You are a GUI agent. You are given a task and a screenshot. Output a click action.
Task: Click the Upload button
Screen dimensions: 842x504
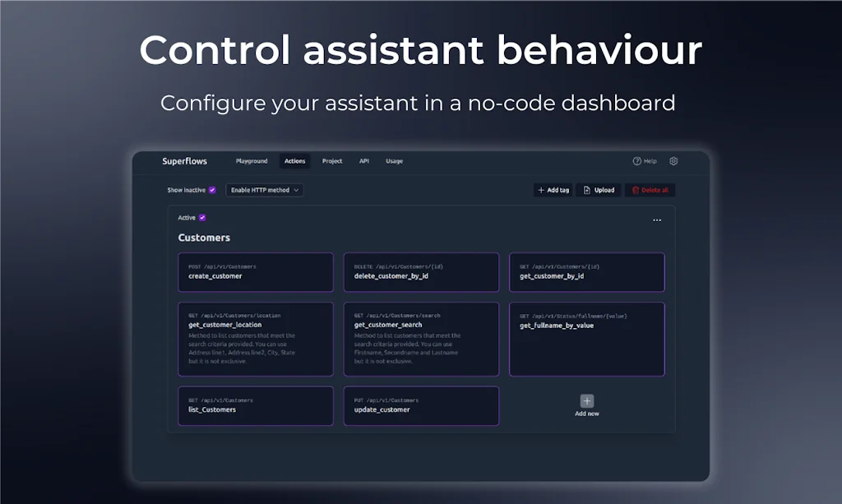coord(599,190)
